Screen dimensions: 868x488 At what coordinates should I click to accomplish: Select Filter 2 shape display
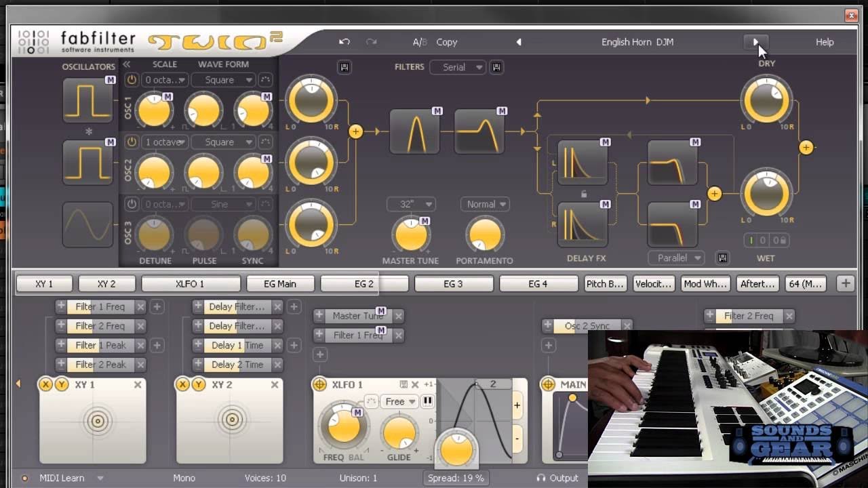click(x=479, y=131)
